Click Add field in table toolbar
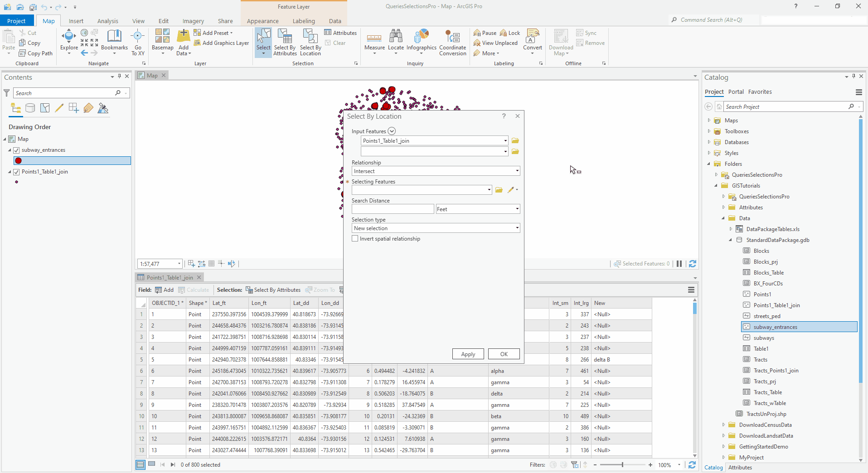This screenshot has height=473, width=868. click(x=164, y=290)
